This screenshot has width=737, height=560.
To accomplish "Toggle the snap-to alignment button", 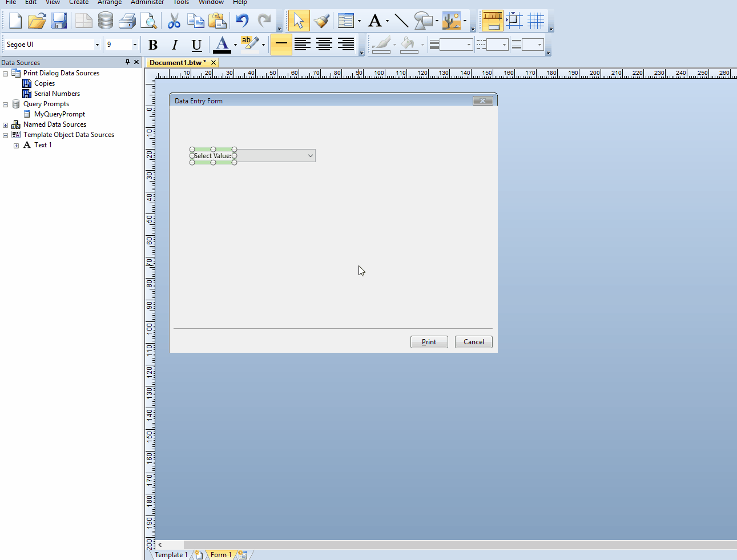I will 514,21.
